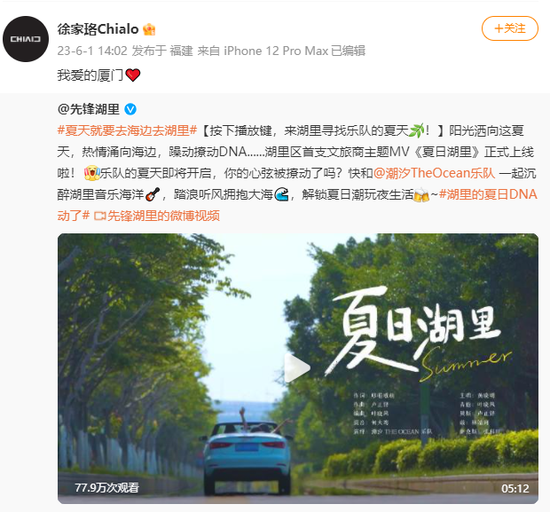Play the 夏日湖里 video
The image size is (550, 512).
point(297,368)
